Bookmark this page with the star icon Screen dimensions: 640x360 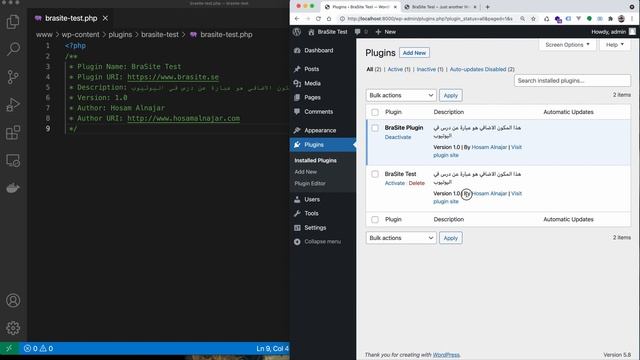533,19
